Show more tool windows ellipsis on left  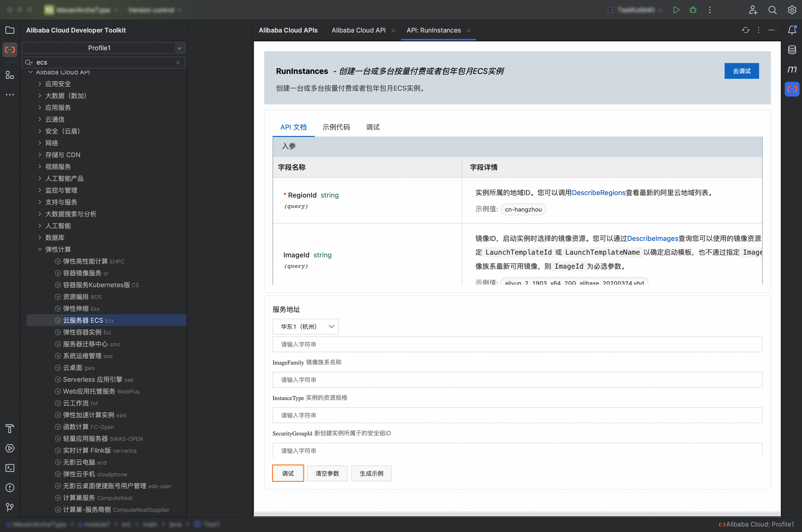click(x=10, y=95)
